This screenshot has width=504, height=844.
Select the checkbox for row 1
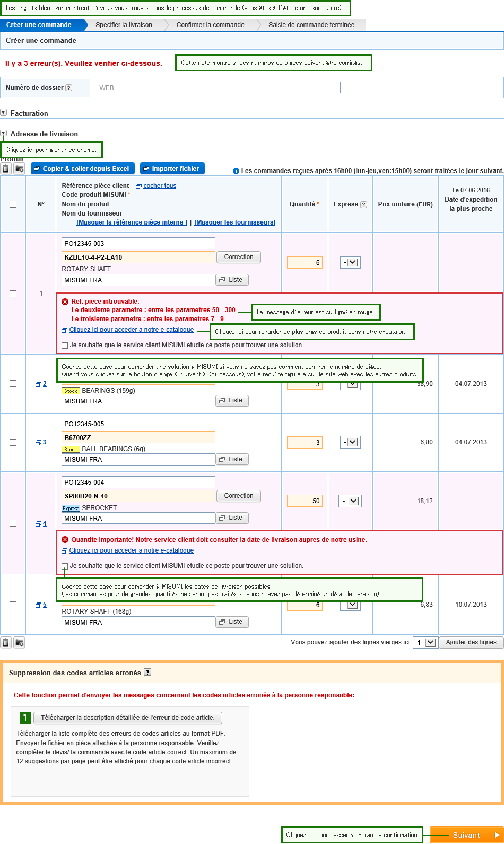(13, 294)
